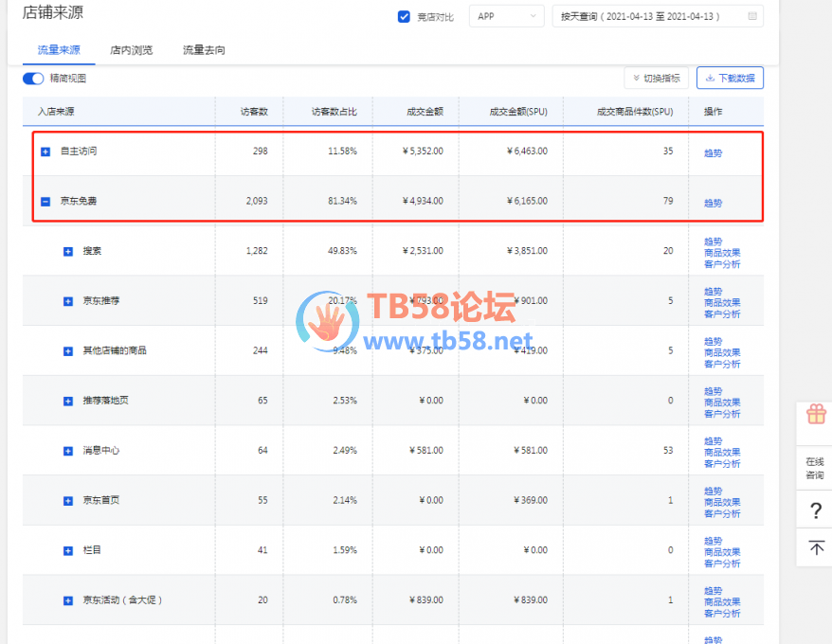This screenshot has width=832, height=644.
Task: Click the calendar icon in date field
Action: pyautogui.click(x=751, y=16)
